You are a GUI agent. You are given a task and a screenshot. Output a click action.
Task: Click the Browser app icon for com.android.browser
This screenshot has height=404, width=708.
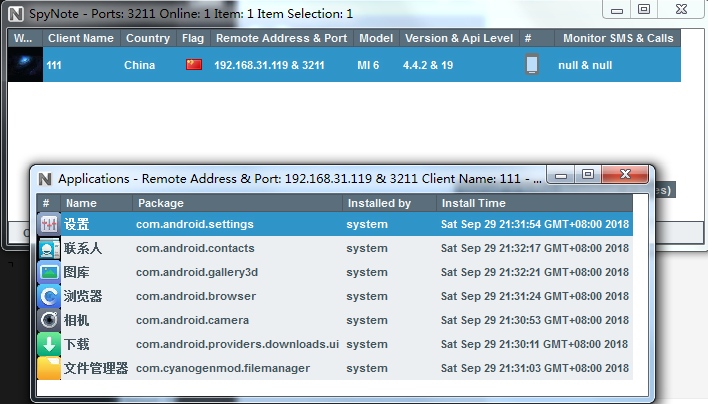tap(49, 296)
